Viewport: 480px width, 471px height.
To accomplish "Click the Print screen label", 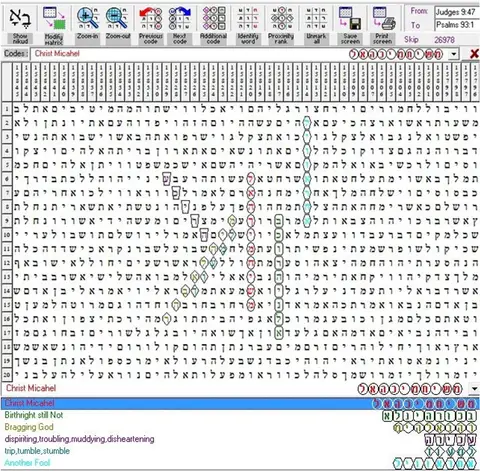I will tap(383, 39).
